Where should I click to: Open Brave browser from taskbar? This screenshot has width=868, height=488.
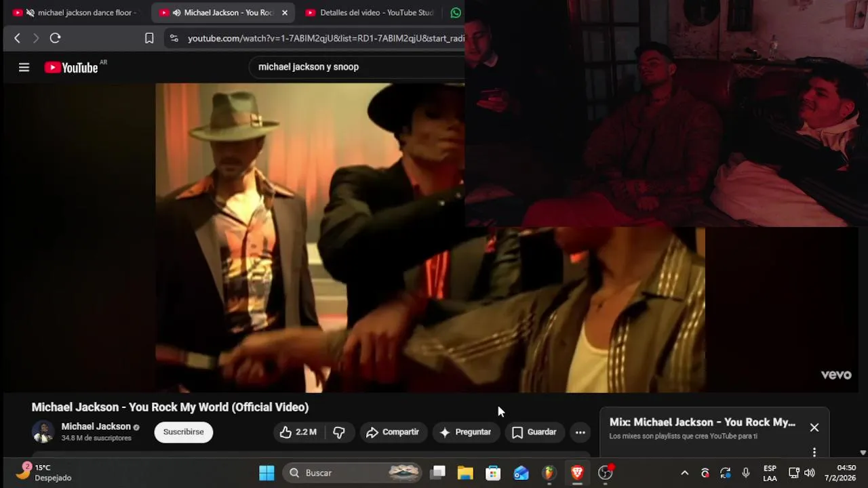(x=577, y=472)
